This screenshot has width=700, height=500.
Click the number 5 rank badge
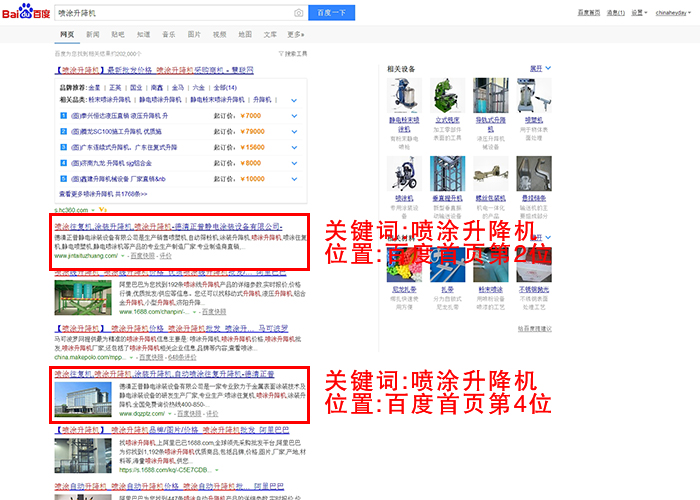[x=63, y=179]
